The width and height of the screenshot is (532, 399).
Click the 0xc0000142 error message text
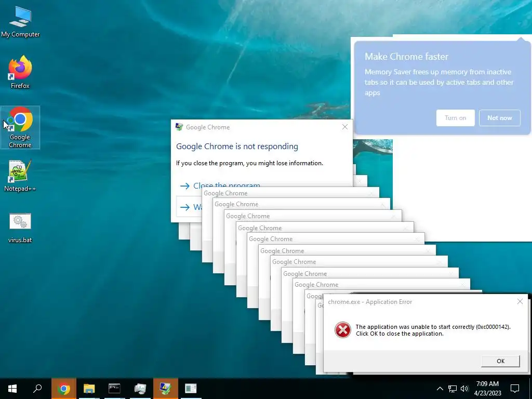(x=433, y=330)
